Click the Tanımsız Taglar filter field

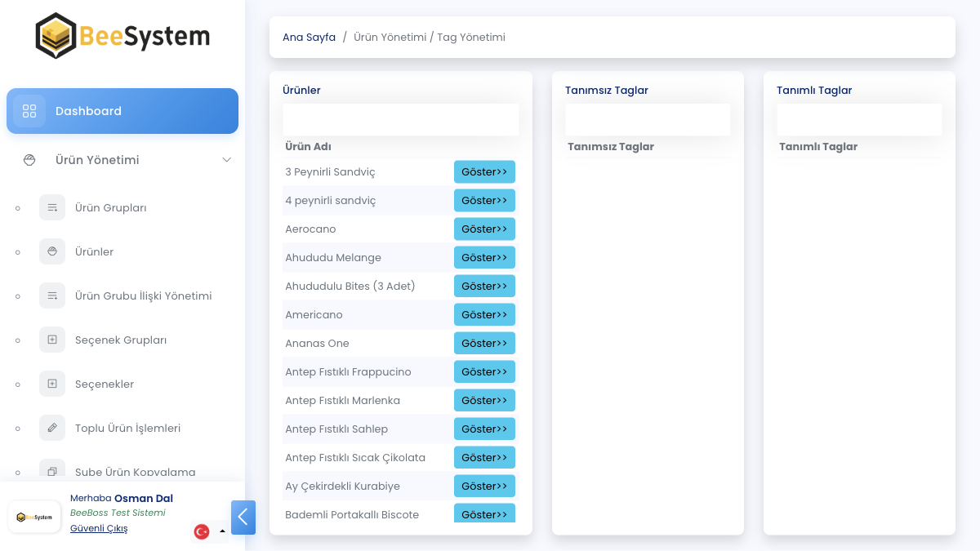[x=648, y=120]
